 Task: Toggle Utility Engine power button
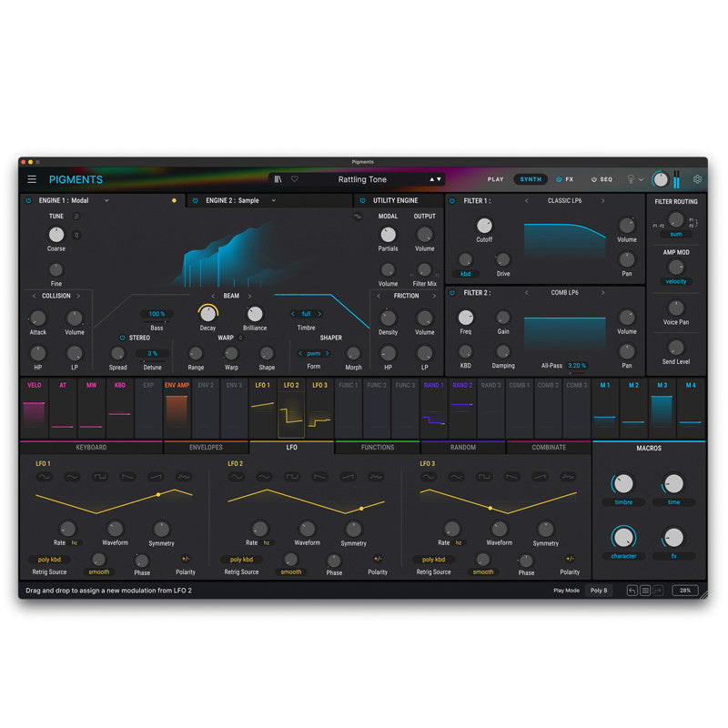click(x=362, y=200)
